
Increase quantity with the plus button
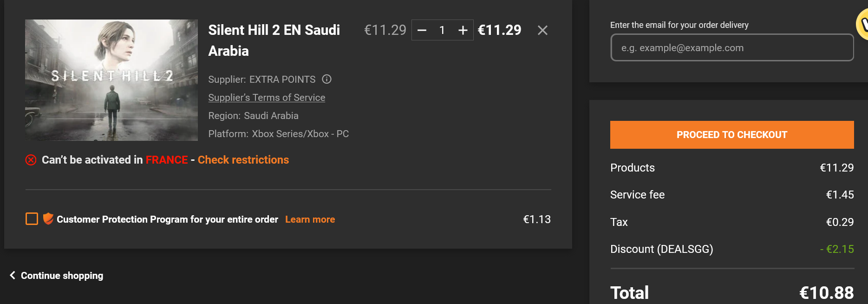463,31
